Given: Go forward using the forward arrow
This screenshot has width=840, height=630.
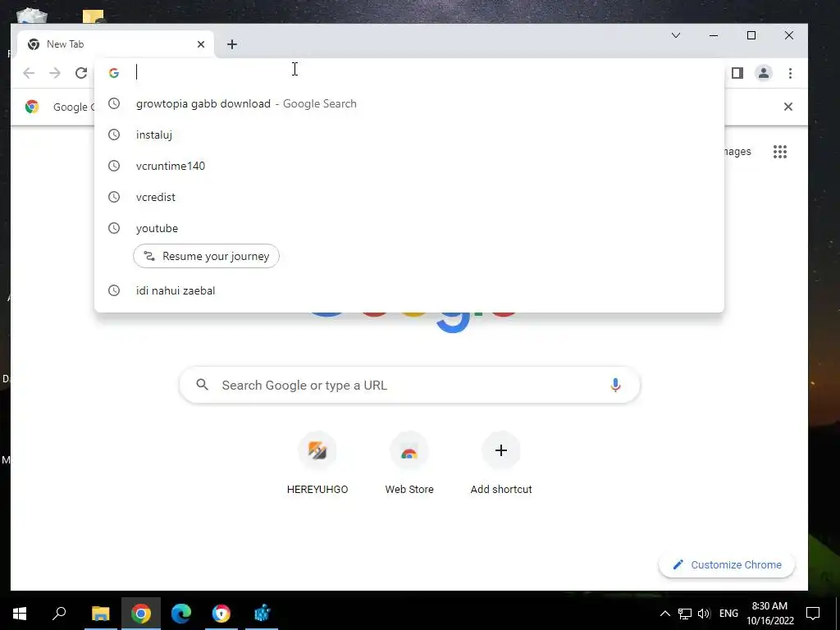Looking at the screenshot, I should pyautogui.click(x=55, y=73).
